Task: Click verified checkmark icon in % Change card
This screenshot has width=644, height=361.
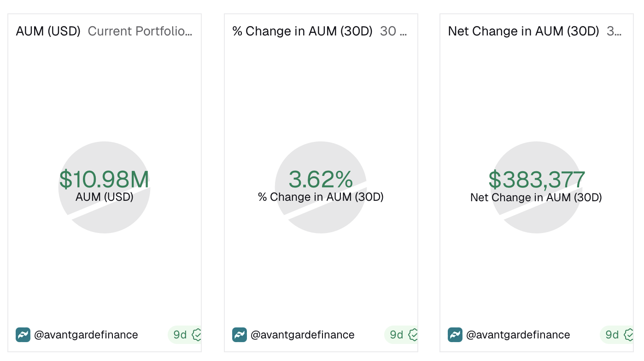Action: 413,335
